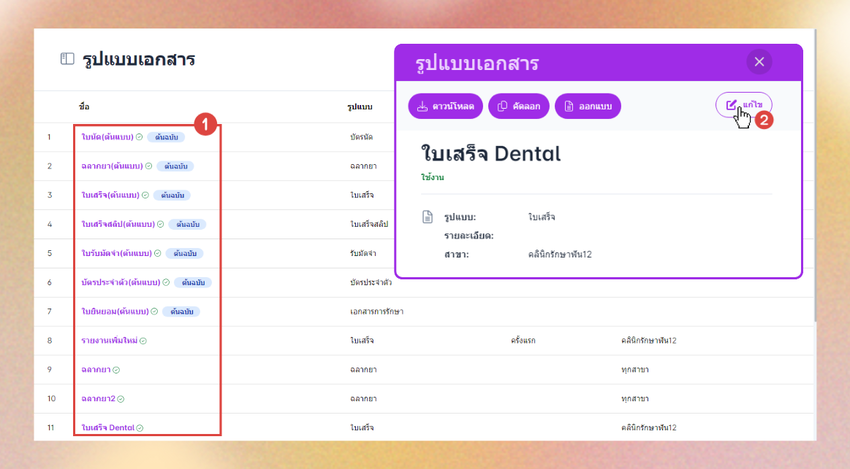Click green check icon next to บัตรประจำตัว(ต้นแบบ)
The image size is (850, 469).
(x=166, y=282)
